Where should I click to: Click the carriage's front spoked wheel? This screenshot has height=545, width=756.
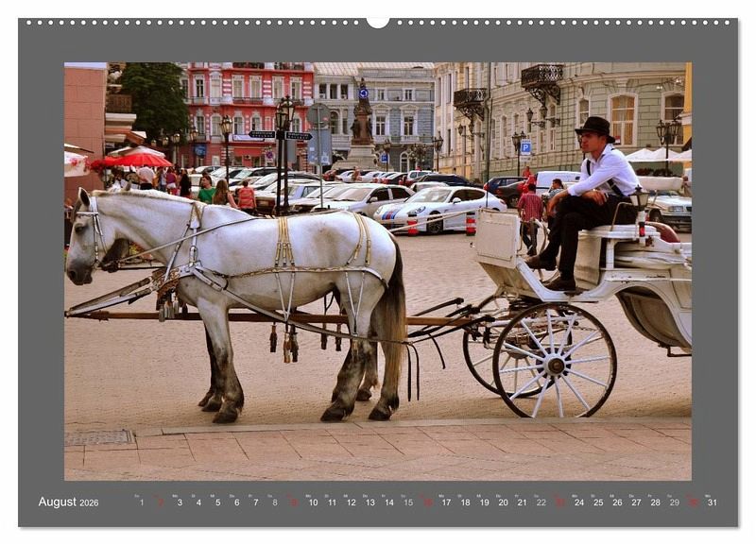pos(554,361)
